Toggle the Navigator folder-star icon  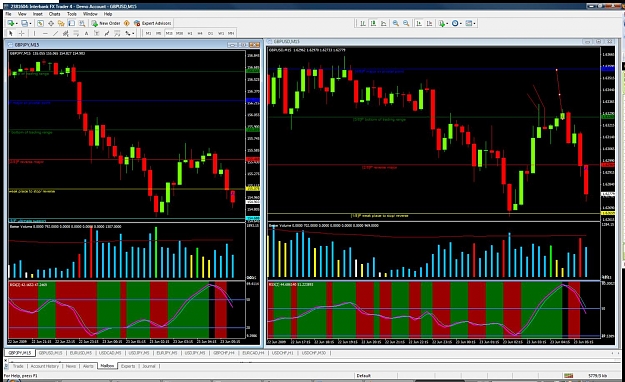click(x=61, y=23)
